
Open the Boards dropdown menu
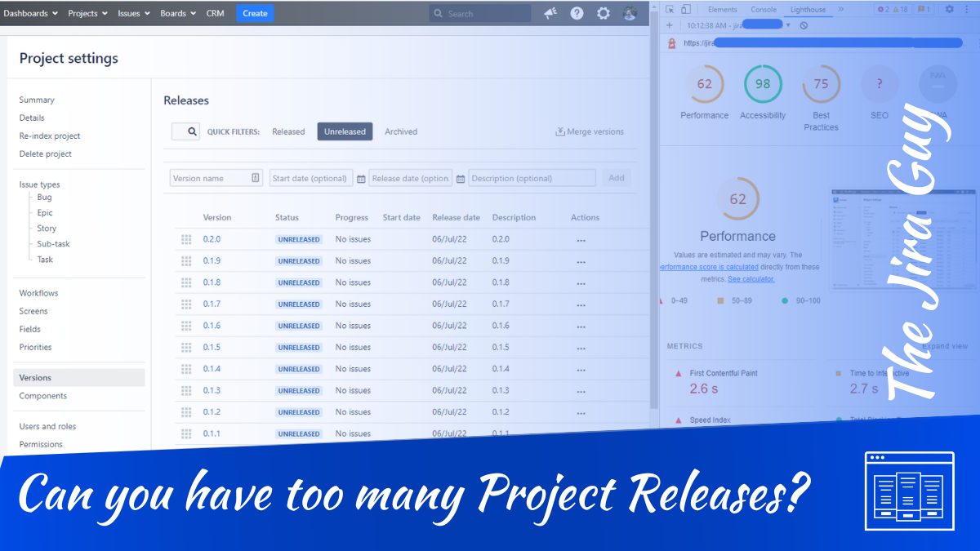coord(177,13)
